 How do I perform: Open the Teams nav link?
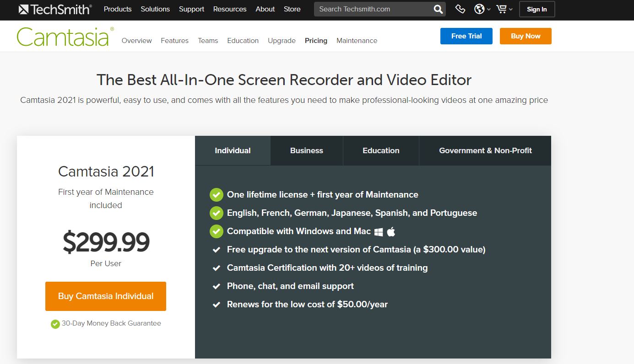coord(208,41)
